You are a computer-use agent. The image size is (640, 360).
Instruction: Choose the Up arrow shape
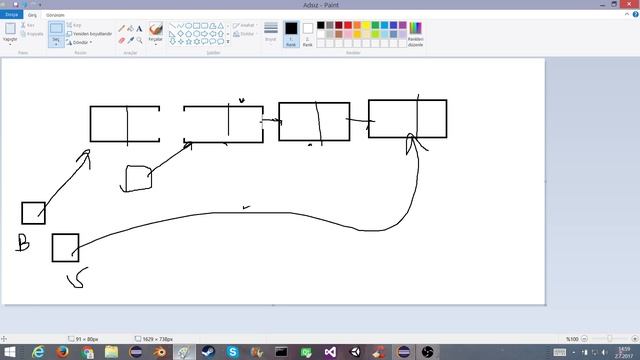point(220,34)
